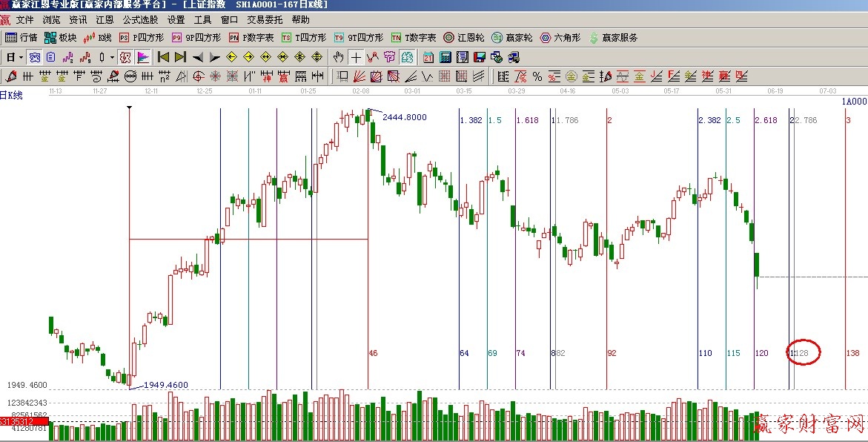Viewport: 868px width, 442px height.
Task: Toggle the colored flag indicator button
Action: pyautogui.click(x=142, y=57)
